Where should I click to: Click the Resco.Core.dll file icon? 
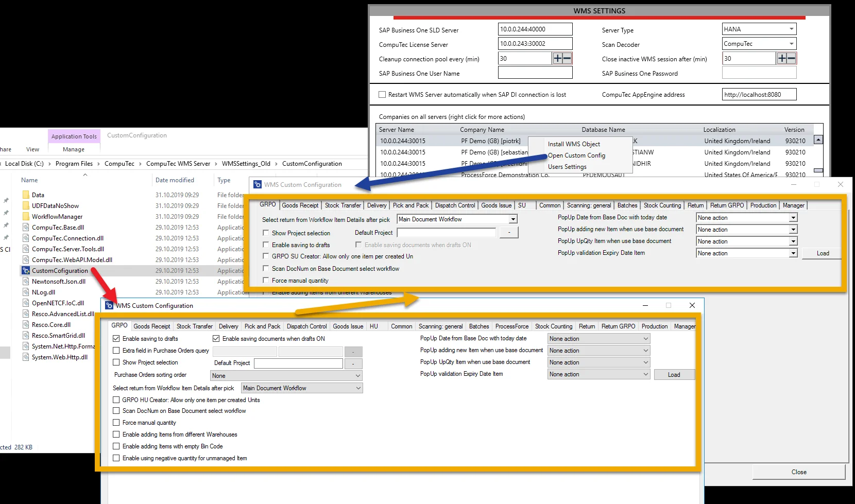click(x=26, y=325)
